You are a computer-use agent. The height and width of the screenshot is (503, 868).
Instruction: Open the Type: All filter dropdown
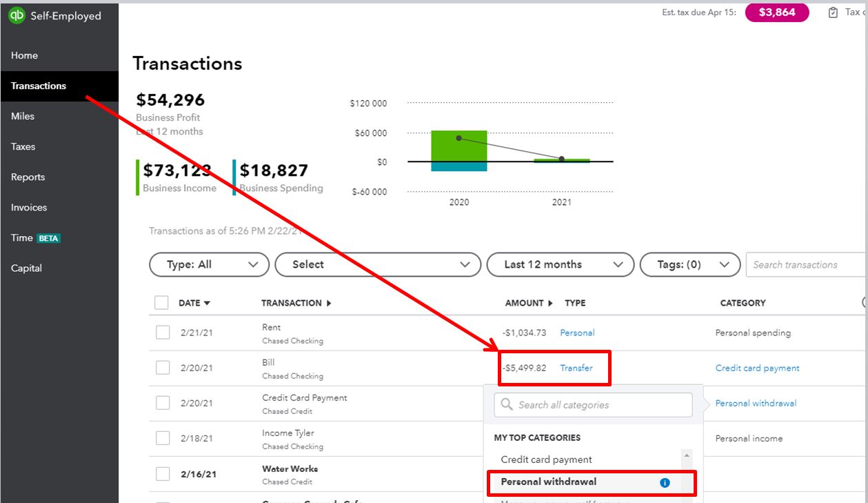coord(209,264)
